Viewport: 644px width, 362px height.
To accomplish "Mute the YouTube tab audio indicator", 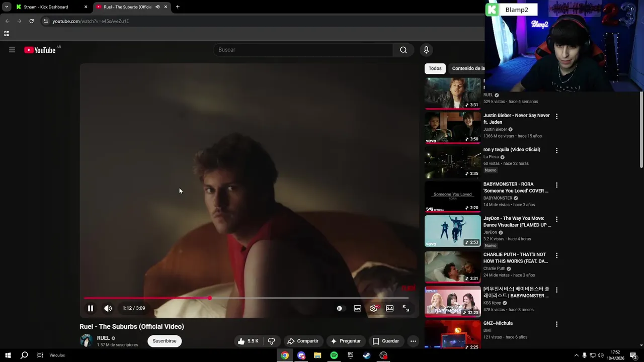I will tap(157, 7).
